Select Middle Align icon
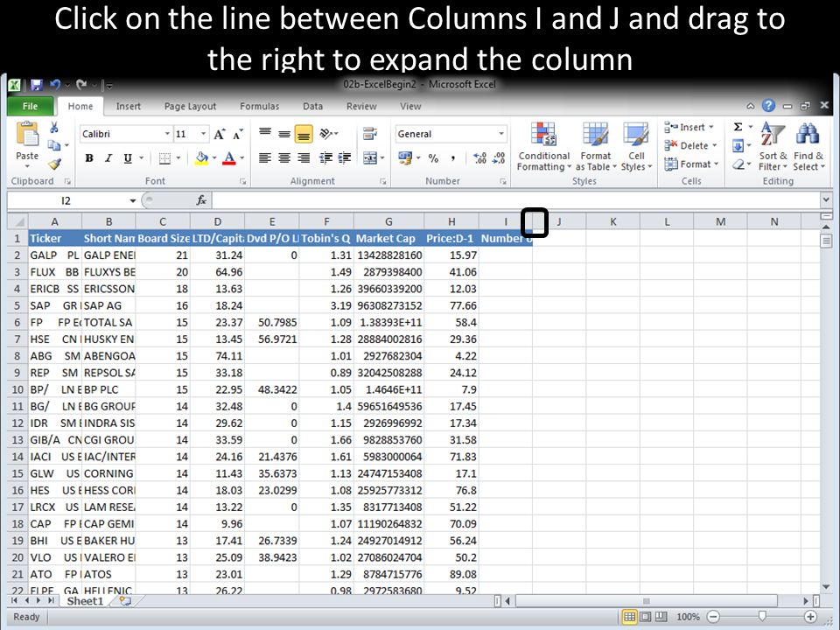This screenshot has width=840, height=630. click(x=284, y=133)
